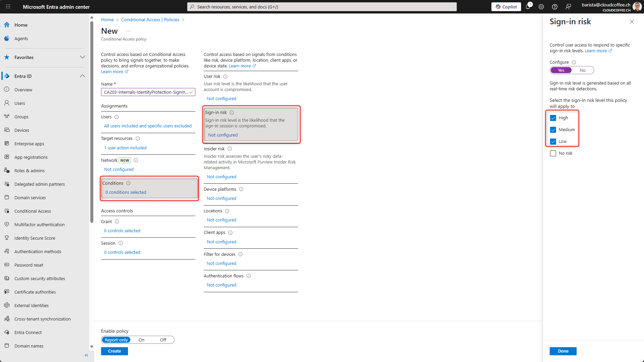
Task: Set the Configure toggle to No
Action: 583,70
